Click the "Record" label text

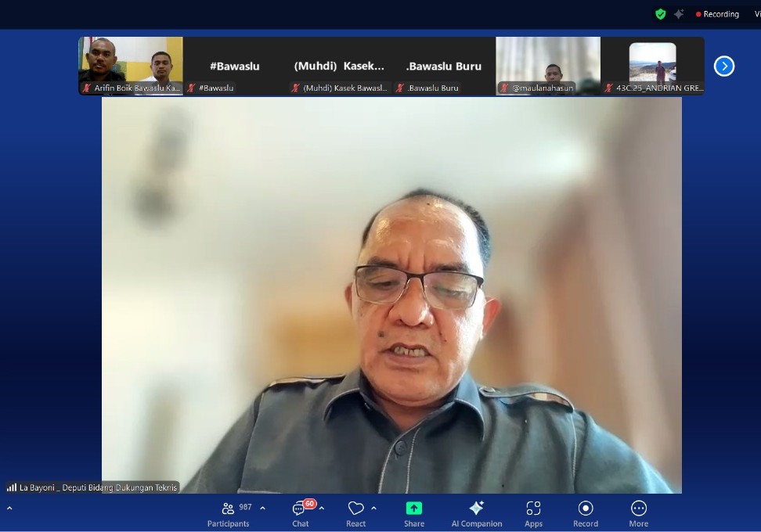pos(586,523)
